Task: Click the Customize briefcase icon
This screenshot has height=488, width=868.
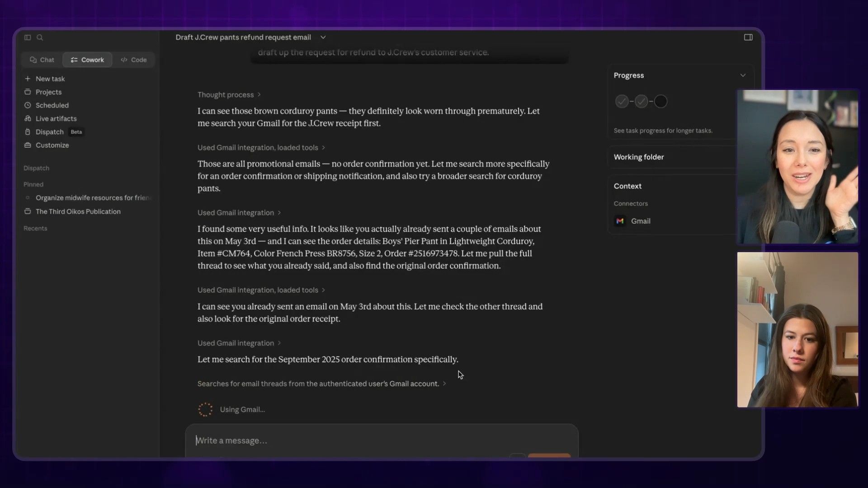Action: pos(28,145)
